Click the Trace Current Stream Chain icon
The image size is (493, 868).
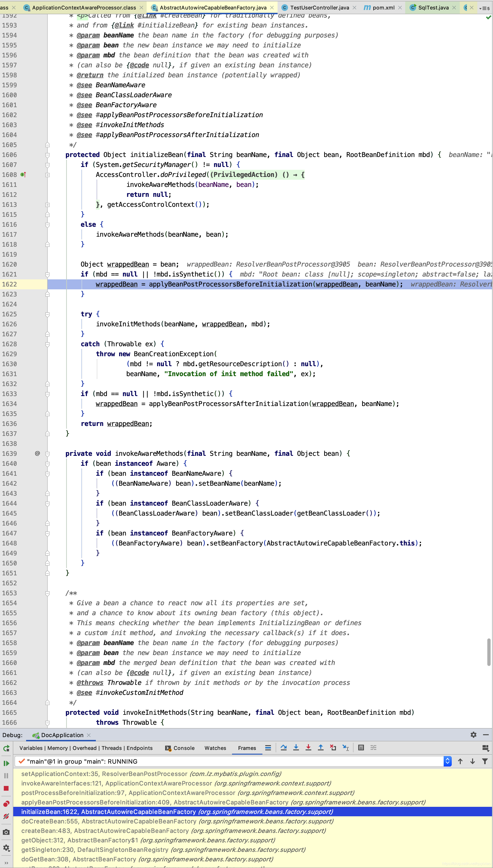pyautogui.click(x=373, y=748)
